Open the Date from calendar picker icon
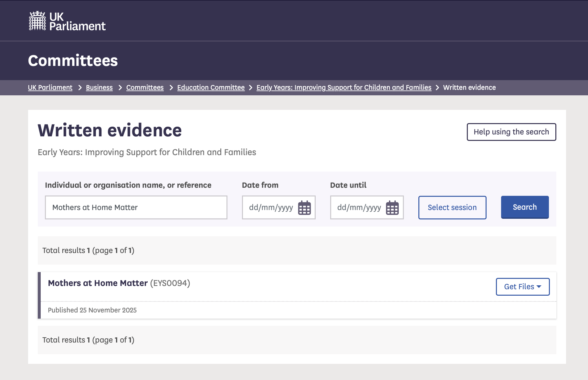This screenshot has width=588, height=380. [304, 207]
